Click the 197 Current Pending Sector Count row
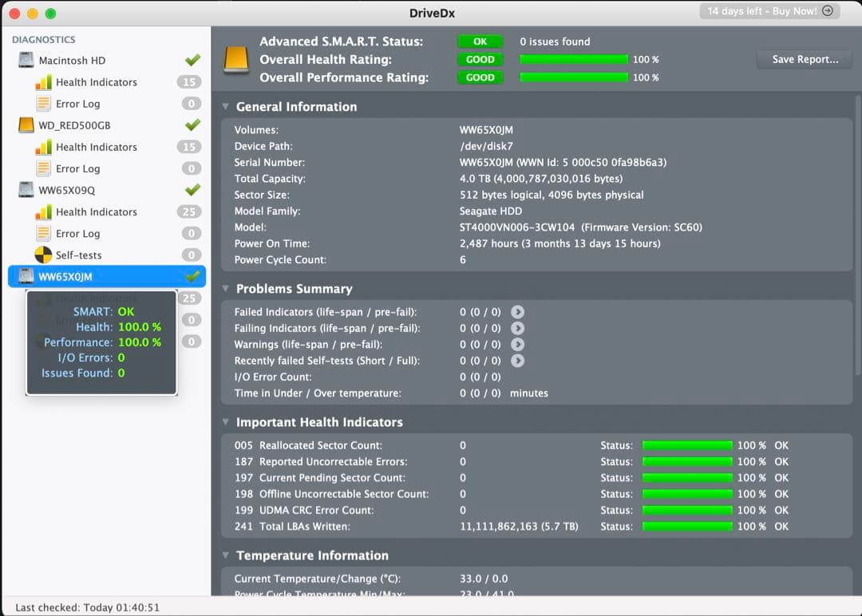Image resolution: width=862 pixels, height=616 pixels. point(512,478)
